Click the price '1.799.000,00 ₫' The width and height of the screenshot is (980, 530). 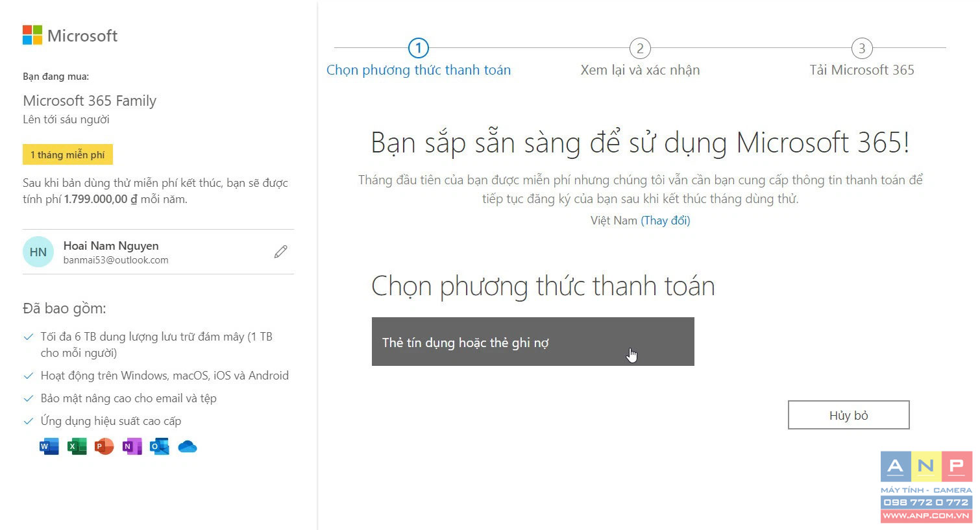pyautogui.click(x=101, y=199)
